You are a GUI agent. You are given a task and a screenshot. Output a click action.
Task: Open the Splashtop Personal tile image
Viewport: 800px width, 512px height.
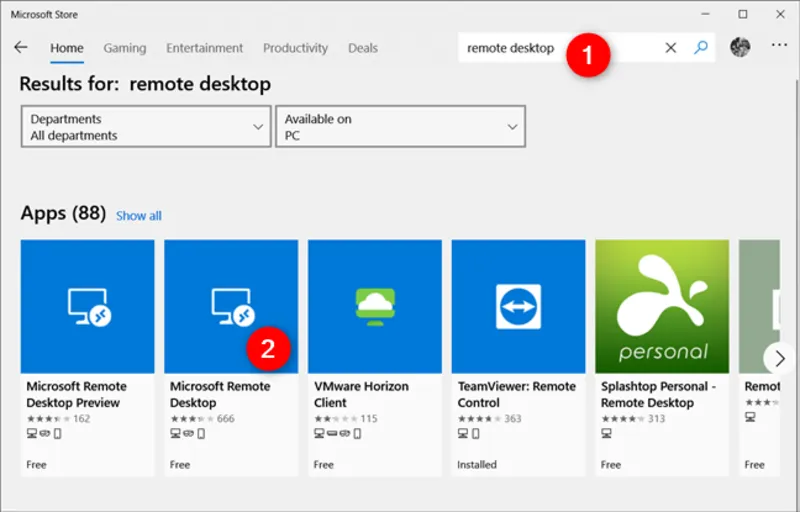click(x=662, y=306)
